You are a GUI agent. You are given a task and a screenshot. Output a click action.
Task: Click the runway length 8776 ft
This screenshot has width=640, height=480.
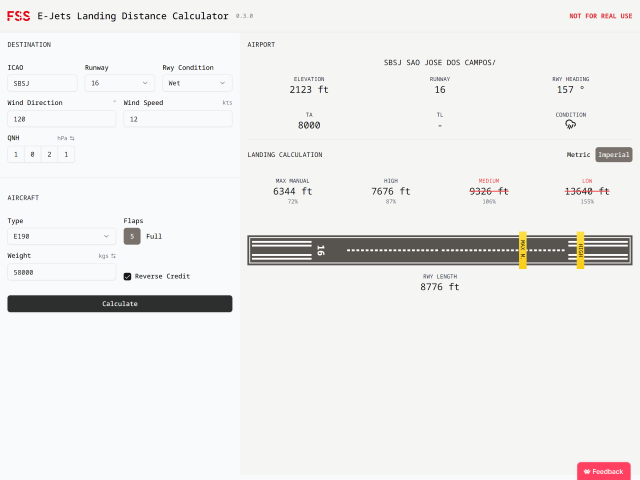pos(440,287)
